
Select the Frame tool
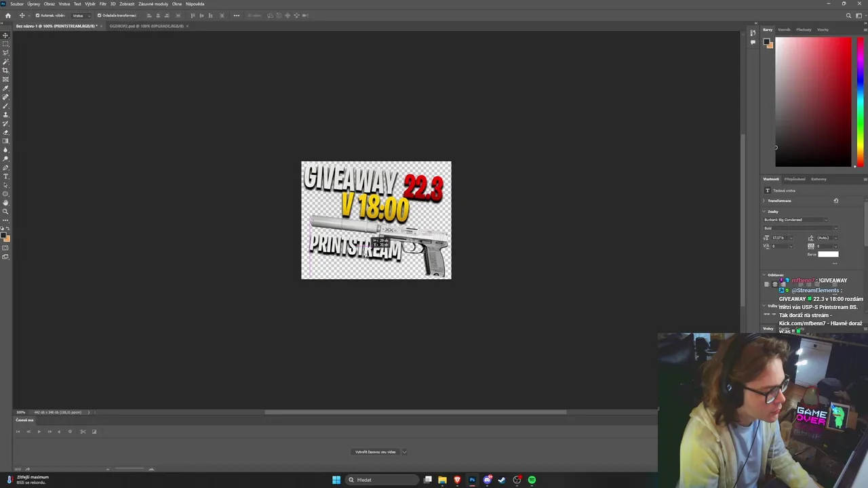[5, 79]
